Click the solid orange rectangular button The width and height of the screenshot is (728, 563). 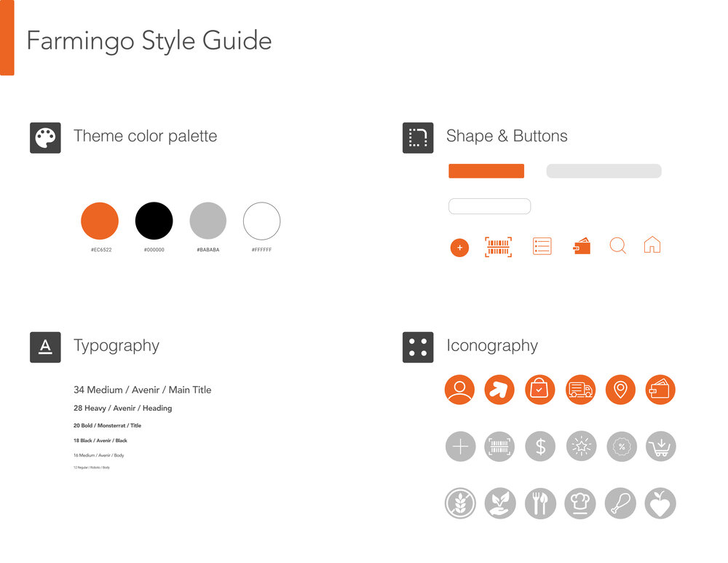[x=486, y=171]
